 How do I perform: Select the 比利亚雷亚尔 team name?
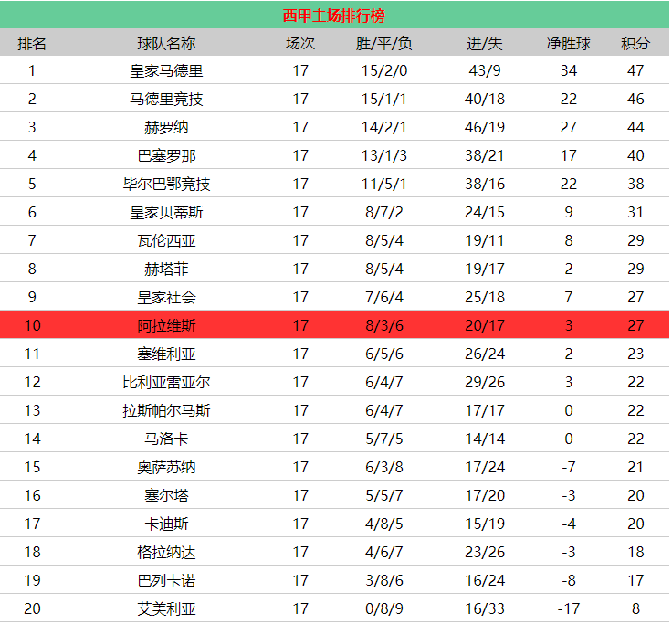tap(166, 382)
